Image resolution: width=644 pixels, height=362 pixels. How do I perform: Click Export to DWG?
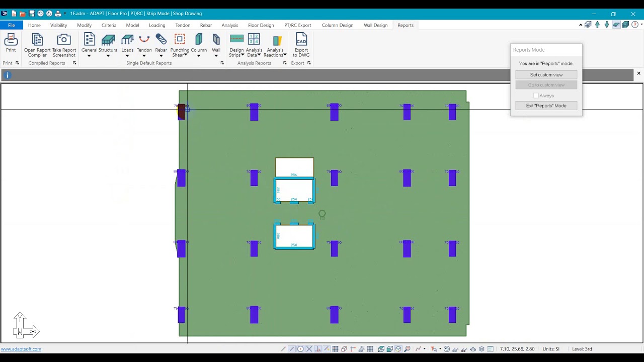(301, 45)
